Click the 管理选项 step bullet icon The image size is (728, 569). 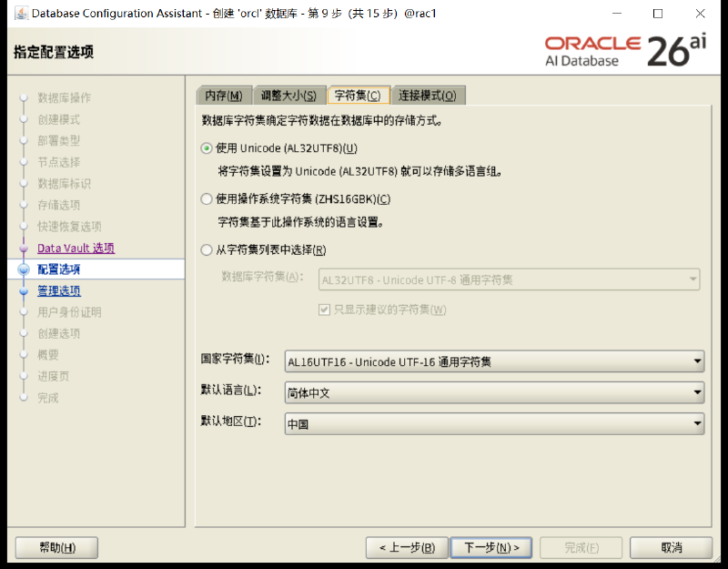[24, 291]
